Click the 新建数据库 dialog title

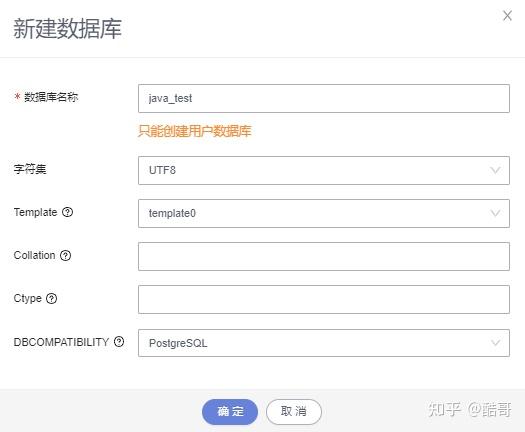point(67,29)
